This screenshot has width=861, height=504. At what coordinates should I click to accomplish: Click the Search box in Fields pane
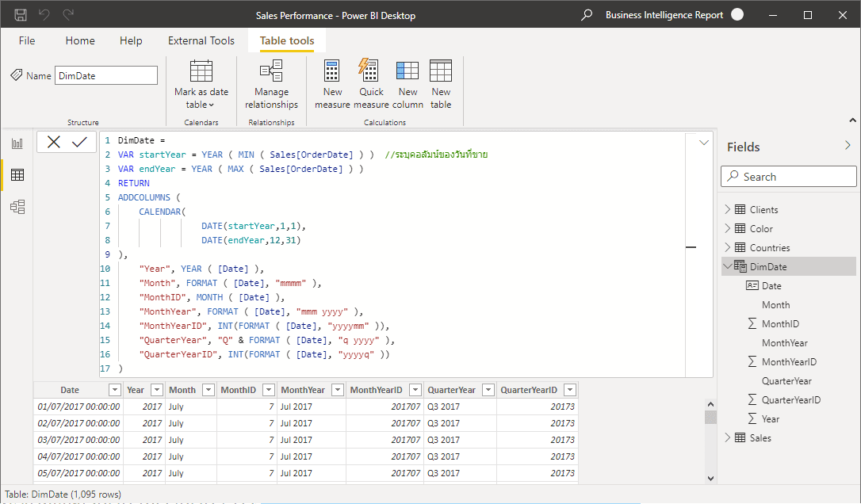click(x=788, y=176)
